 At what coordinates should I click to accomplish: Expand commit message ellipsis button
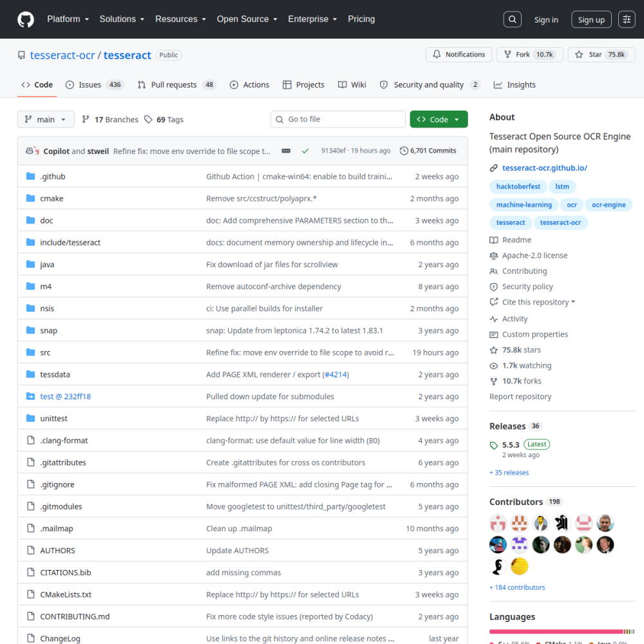pos(287,151)
